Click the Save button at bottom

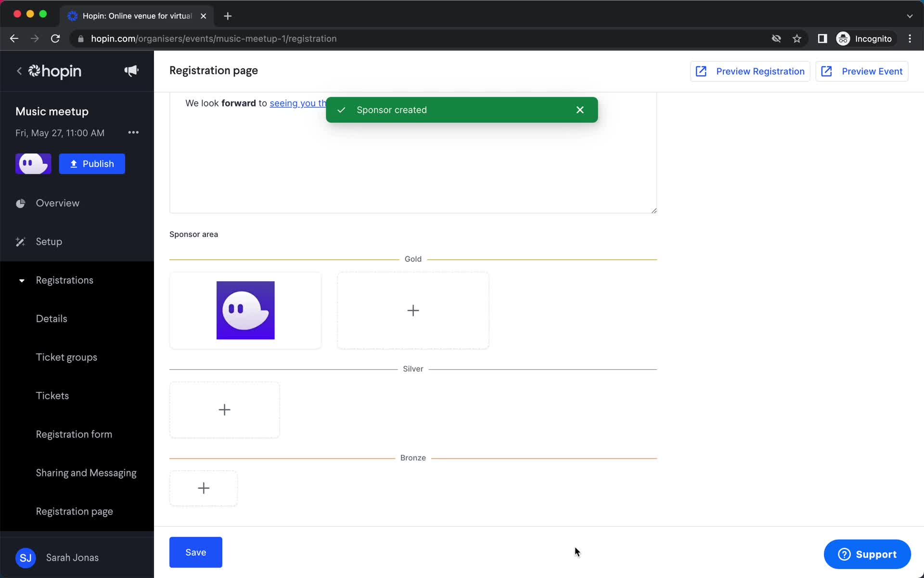(x=195, y=552)
